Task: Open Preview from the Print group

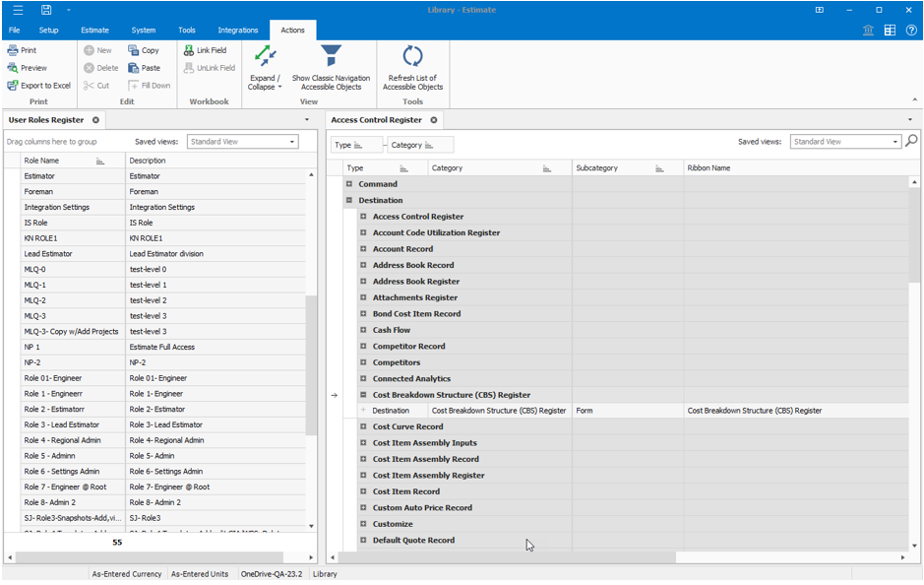Action: (27, 68)
